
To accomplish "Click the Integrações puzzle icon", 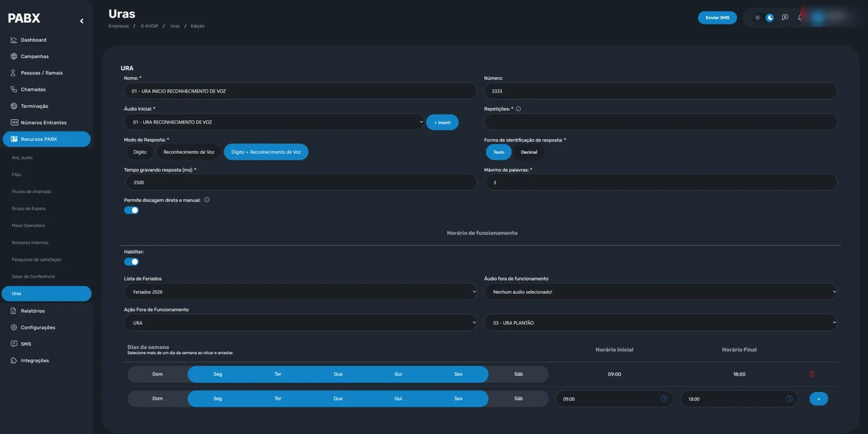I will (14, 360).
